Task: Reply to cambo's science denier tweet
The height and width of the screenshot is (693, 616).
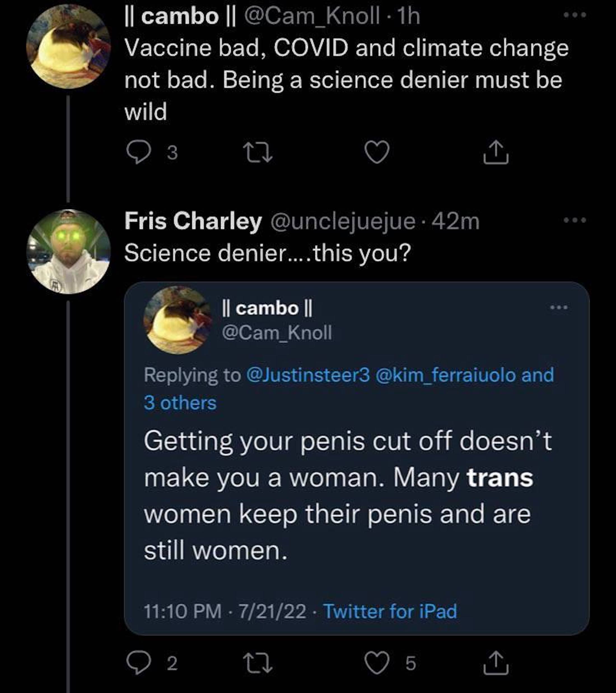Action: pyautogui.click(x=138, y=153)
